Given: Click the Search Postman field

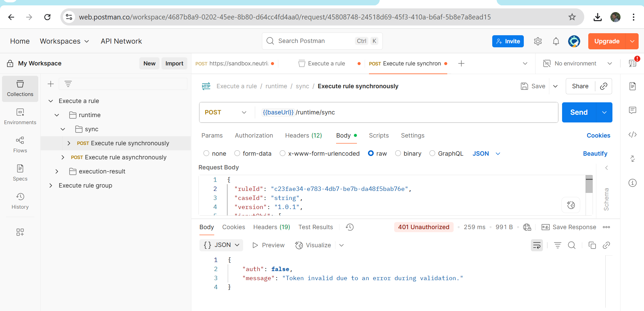Looking at the screenshot, I should [322, 41].
